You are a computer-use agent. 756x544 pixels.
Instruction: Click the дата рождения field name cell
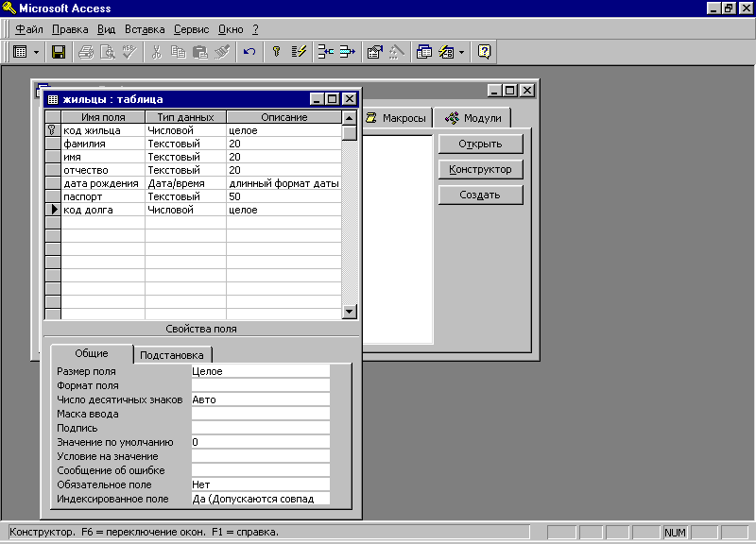(x=103, y=183)
